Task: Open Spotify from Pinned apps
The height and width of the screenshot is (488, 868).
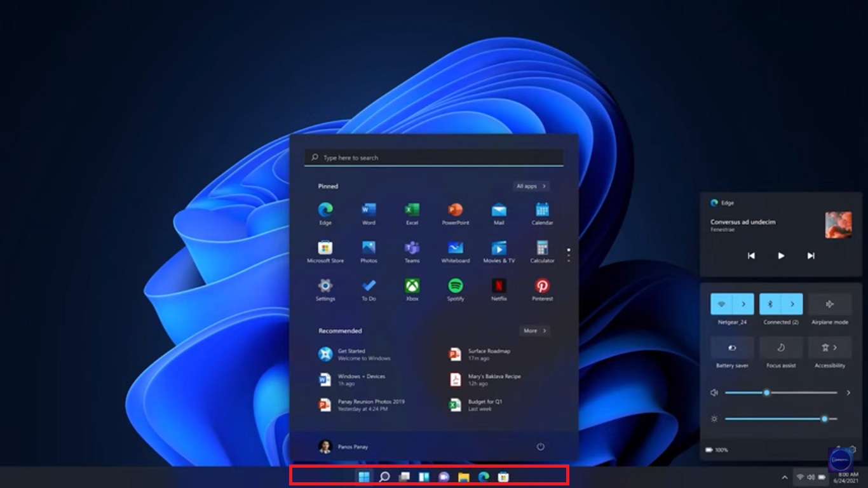Action: pyautogui.click(x=456, y=290)
